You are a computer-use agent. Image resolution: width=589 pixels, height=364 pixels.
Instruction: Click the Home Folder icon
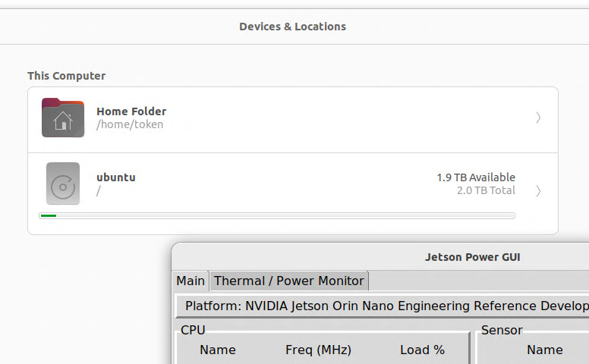[63, 118]
